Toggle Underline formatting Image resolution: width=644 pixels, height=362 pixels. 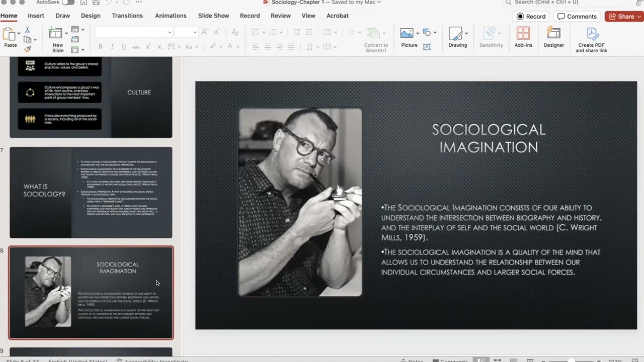(123, 47)
